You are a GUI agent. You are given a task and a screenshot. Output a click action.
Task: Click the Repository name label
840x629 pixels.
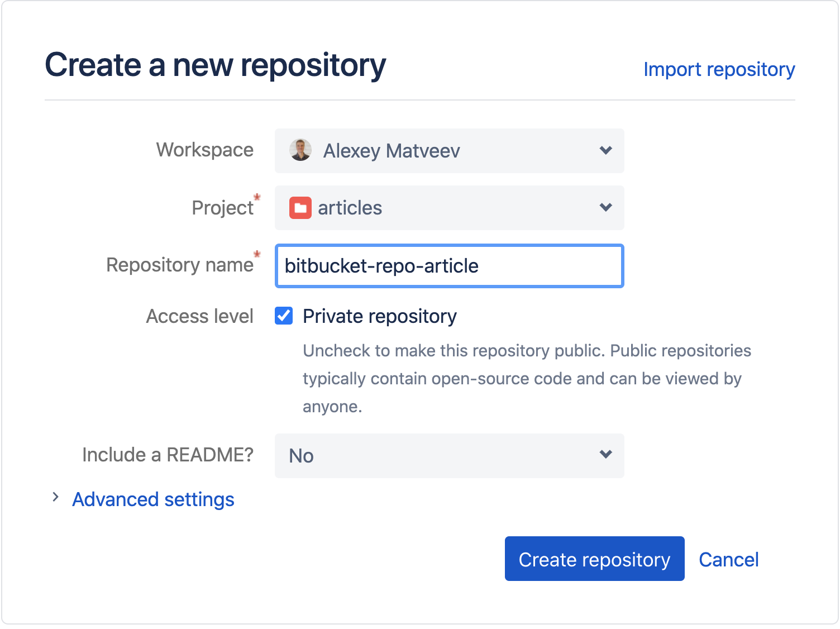[x=180, y=265]
